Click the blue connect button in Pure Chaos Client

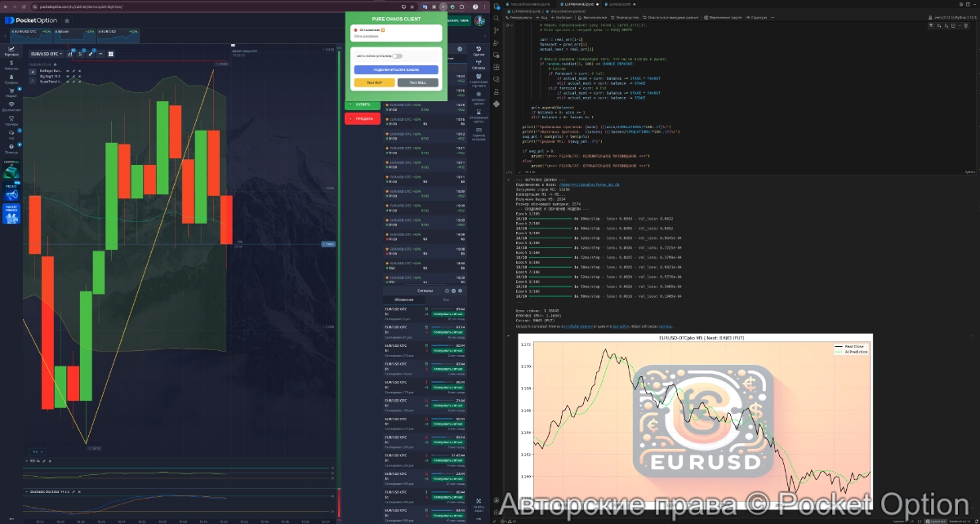(x=396, y=70)
